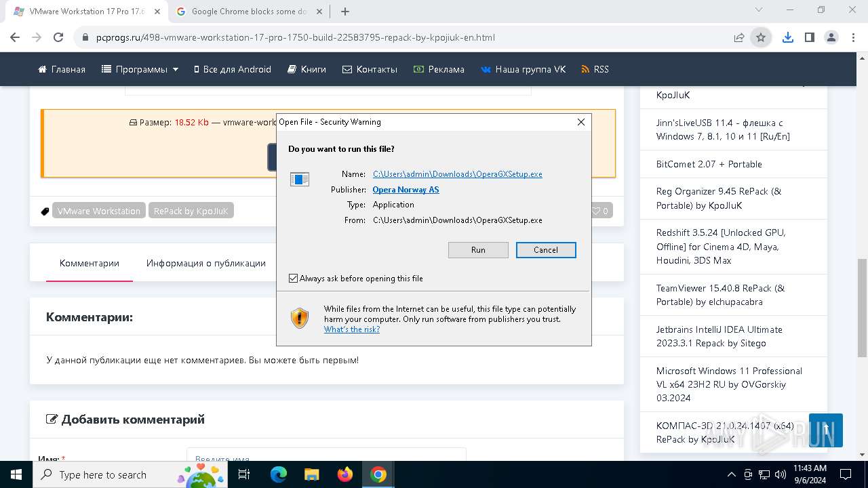Switch to VMware Workstation 17 Pro tab
The width and height of the screenshot is (868, 488).
(x=85, y=12)
